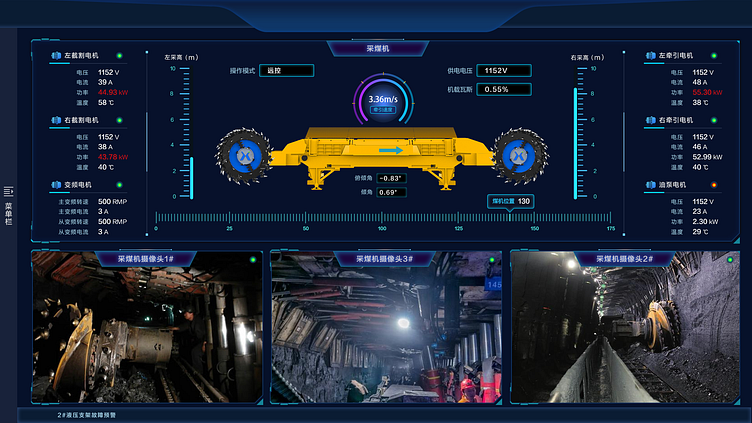Click the 主变频转速 500 RMP value

coord(112,202)
